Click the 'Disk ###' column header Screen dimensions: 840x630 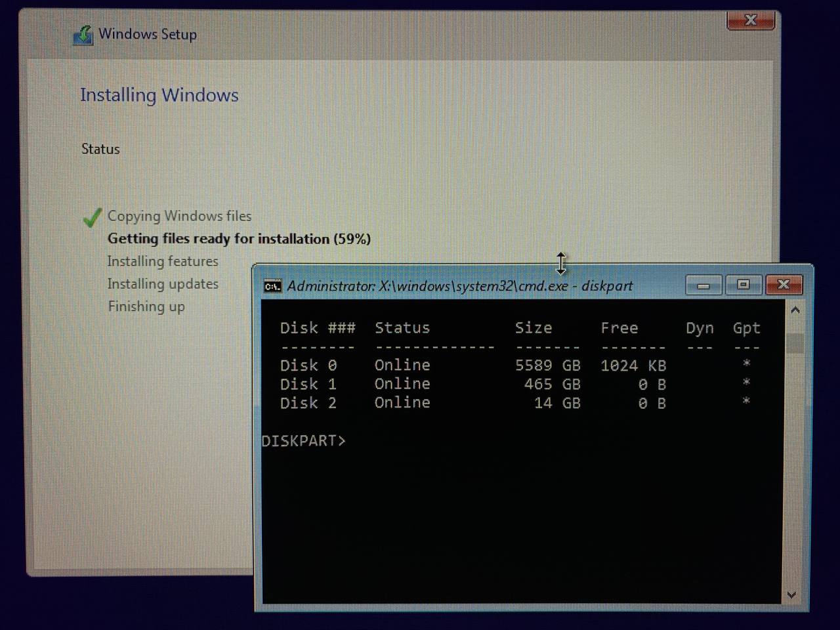318,328
